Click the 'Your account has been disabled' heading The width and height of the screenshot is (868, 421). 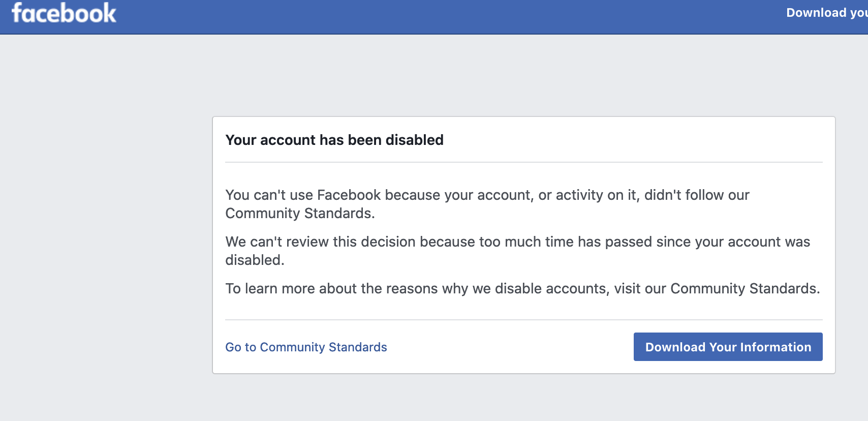point(334,140)
